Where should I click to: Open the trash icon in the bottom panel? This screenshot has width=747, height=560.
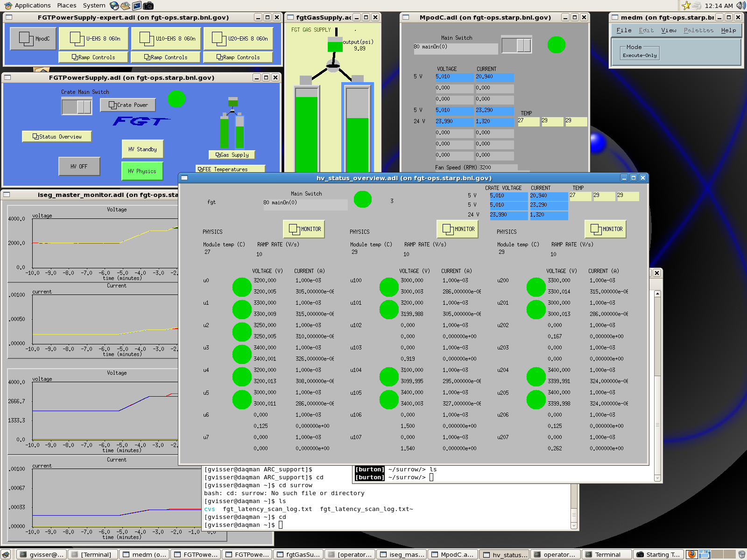point(741,554)
